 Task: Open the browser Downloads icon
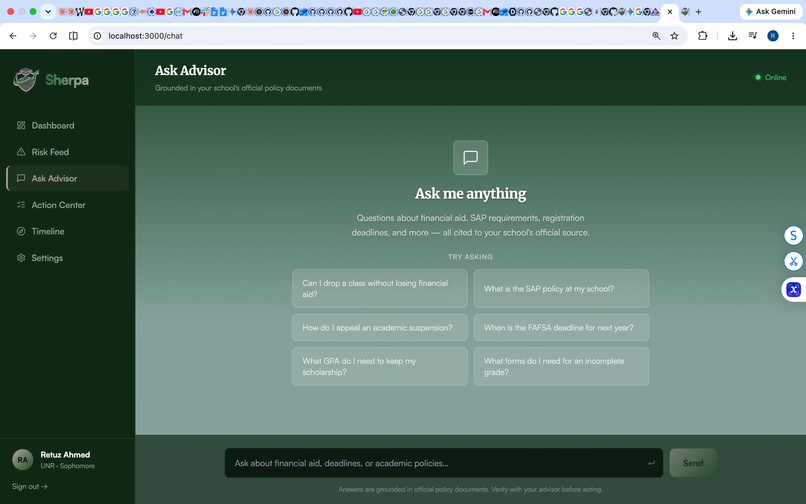tap(732, 35)
